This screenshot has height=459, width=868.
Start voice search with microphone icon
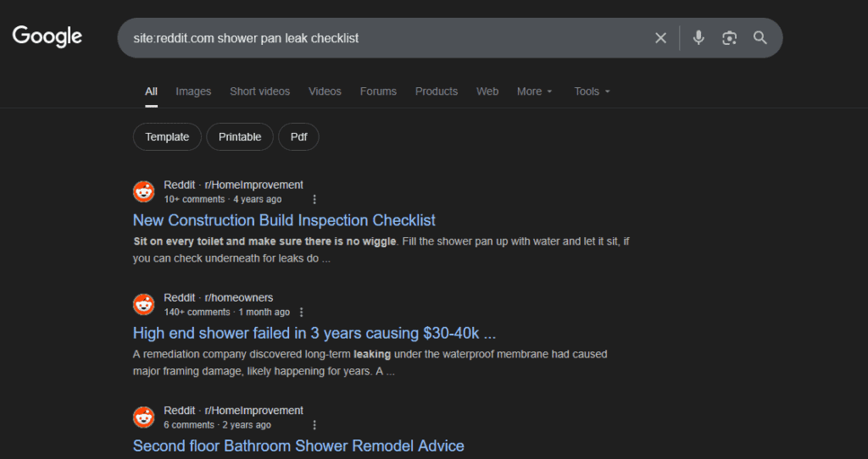pos(698,37)
